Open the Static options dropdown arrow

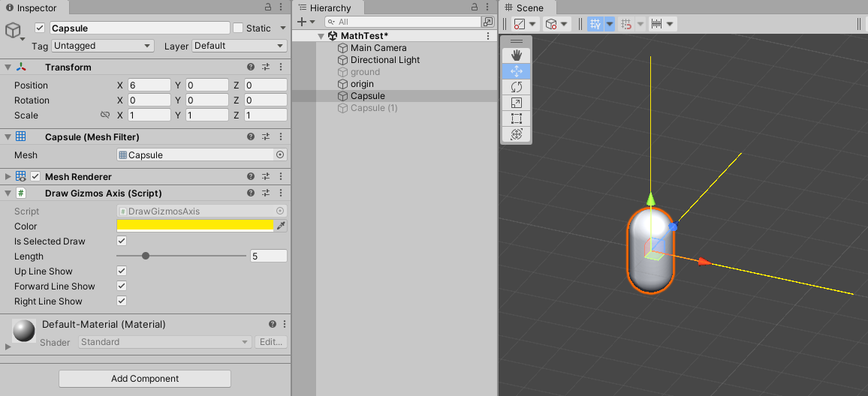(x=283, y=28)
